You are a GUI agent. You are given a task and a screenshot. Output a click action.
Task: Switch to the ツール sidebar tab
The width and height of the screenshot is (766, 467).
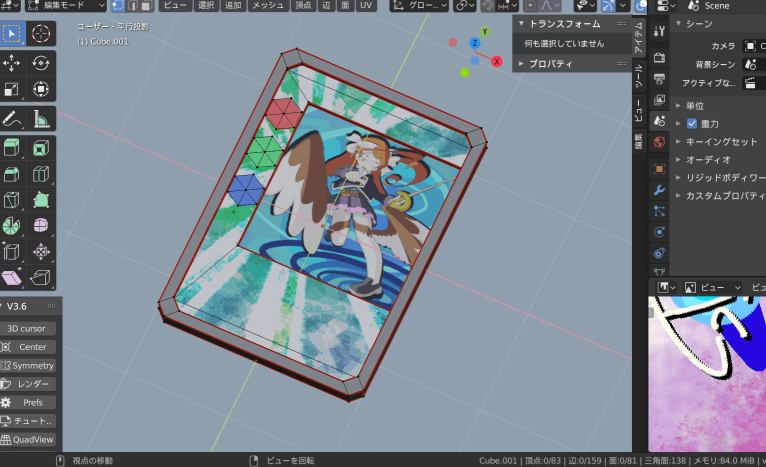point(639,75)
